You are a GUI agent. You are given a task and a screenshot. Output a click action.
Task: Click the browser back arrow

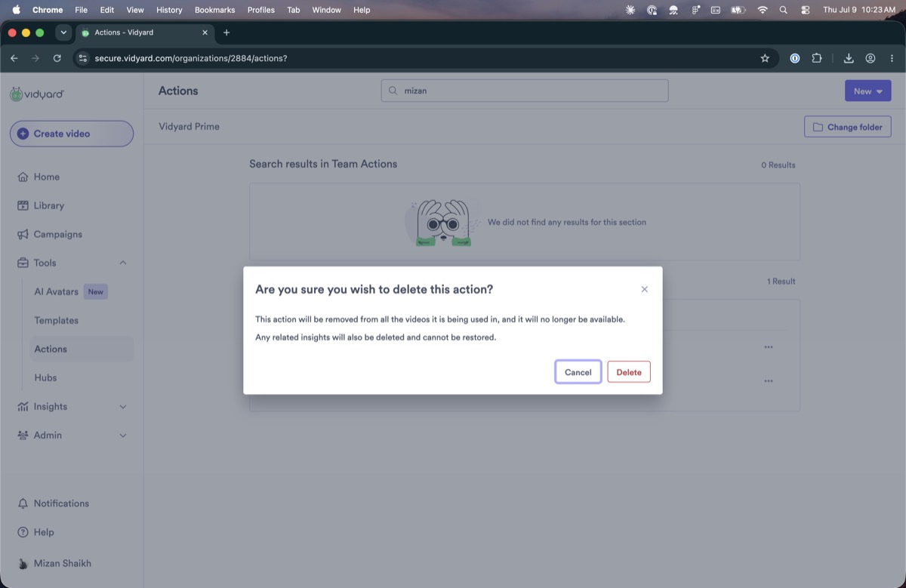click(x=14, y=58)
